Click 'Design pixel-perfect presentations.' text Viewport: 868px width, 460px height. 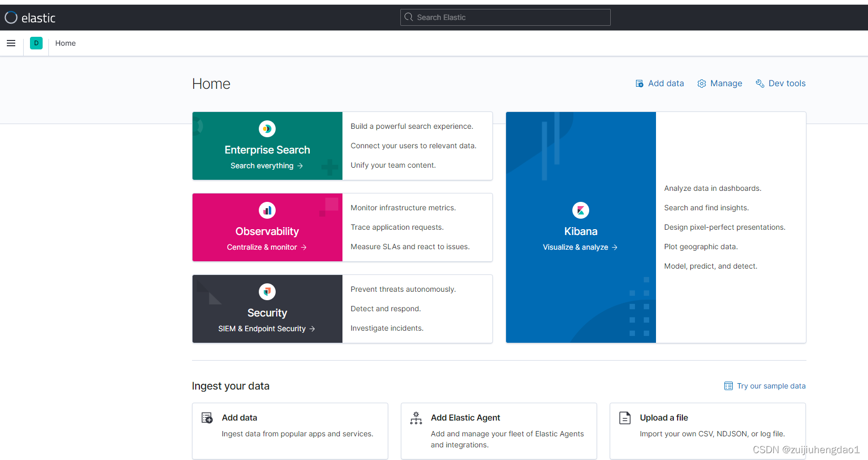(x=725, y=227)
